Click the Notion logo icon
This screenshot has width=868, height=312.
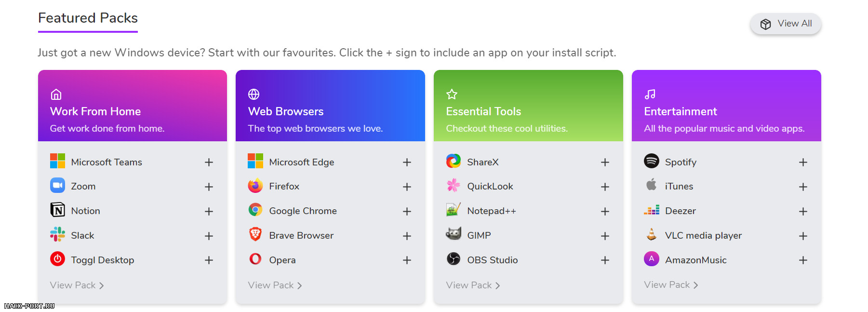(57, 210)
